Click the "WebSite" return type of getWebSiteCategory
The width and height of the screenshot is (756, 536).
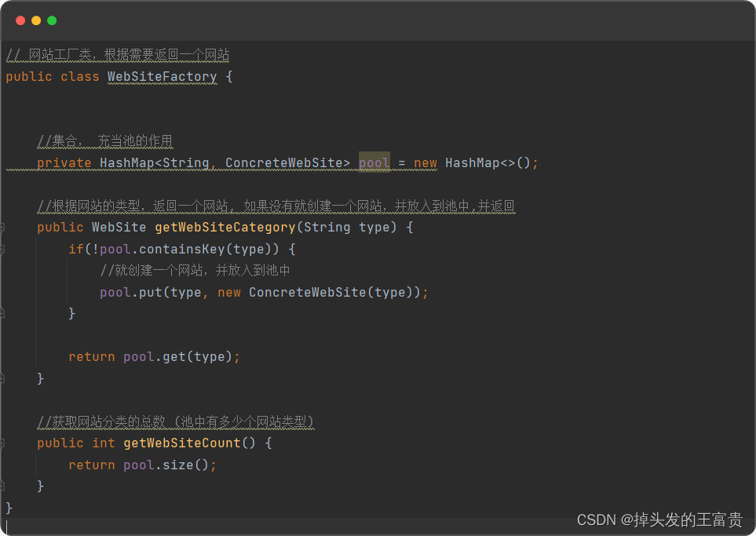point(119,227)
